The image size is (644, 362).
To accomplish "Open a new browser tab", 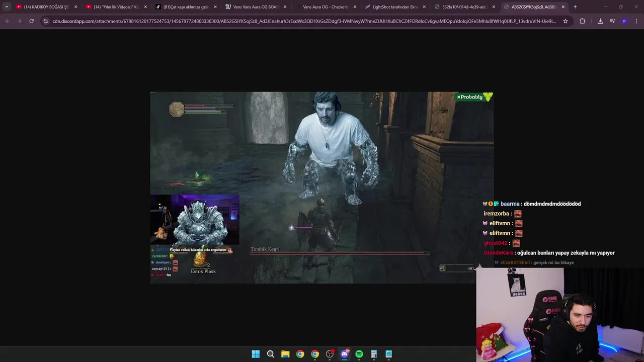I will (575, 7).
